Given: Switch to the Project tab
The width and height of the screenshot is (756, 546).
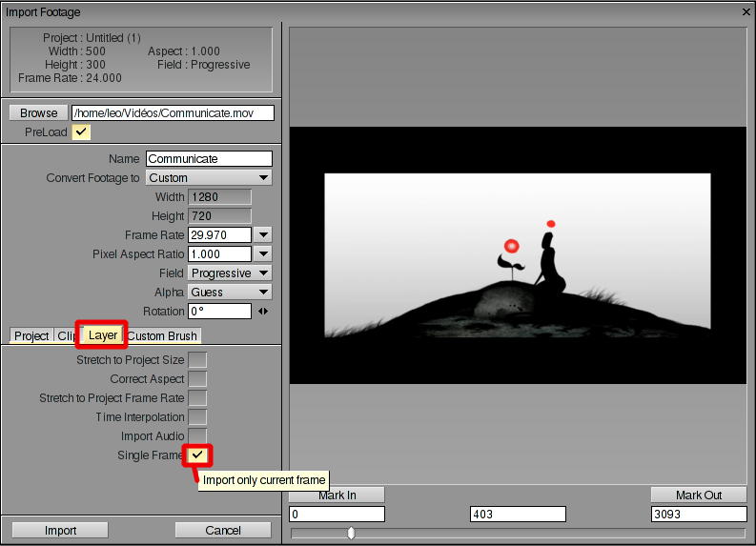Looking at the screenshot, I should coord(31,335).
